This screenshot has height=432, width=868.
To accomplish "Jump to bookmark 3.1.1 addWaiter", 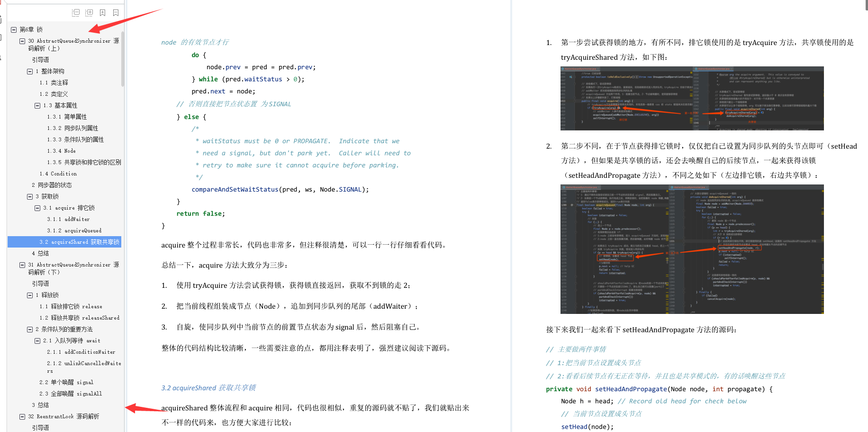I will coord(68,219).
